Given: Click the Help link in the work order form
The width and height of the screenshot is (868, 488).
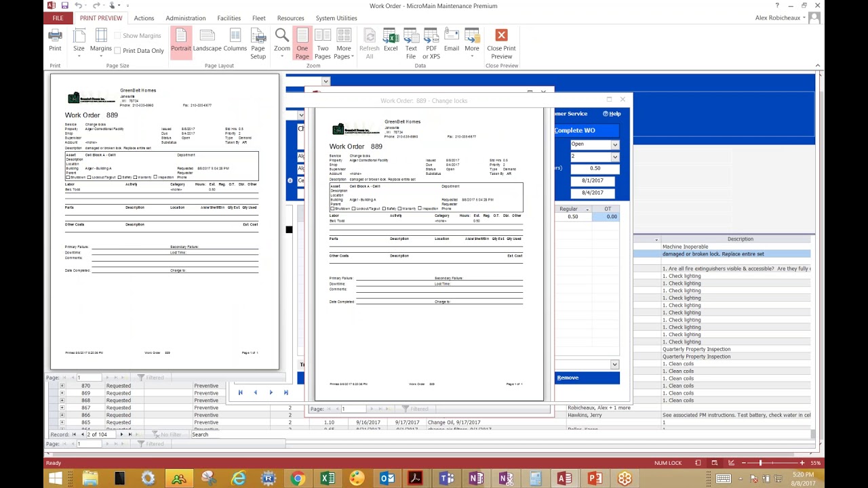Looking at the screenshot, I should coord(612,114).
